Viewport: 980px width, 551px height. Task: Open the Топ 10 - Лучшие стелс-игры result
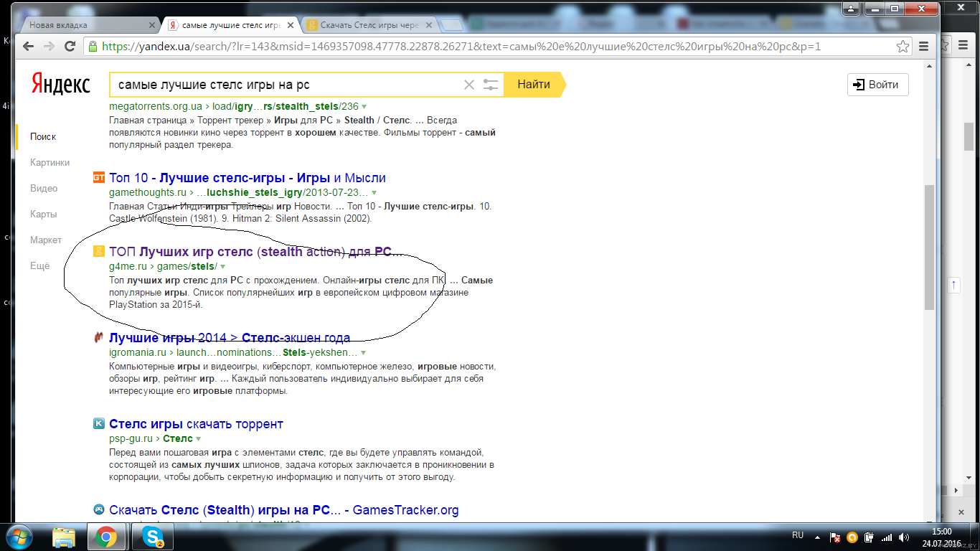(x=248, y=178)
